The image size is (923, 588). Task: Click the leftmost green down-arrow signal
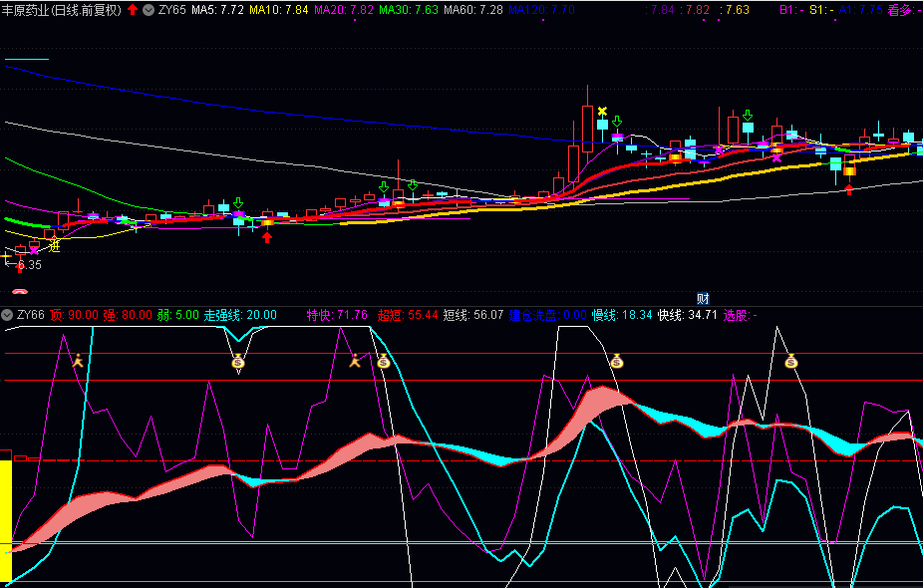[238, 203]
